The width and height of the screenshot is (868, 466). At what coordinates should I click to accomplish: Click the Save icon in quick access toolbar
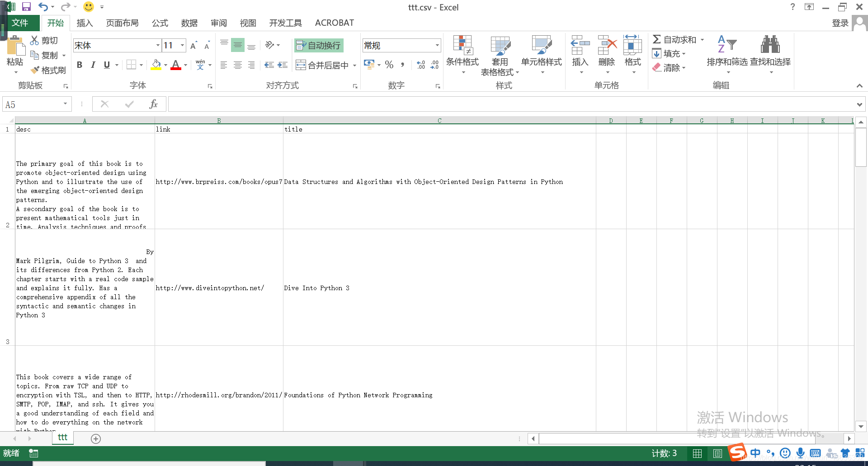(26, 7)
